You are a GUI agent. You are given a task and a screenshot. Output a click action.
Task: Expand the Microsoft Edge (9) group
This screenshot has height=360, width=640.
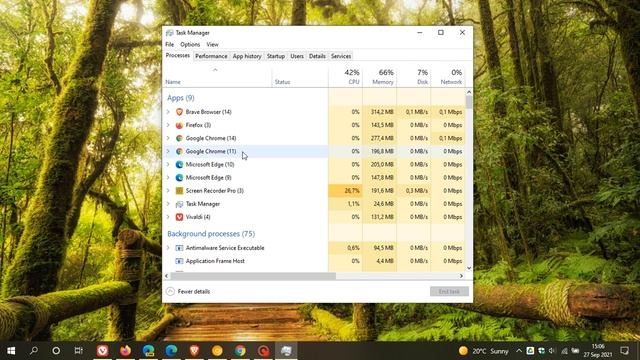coord(168,178)
